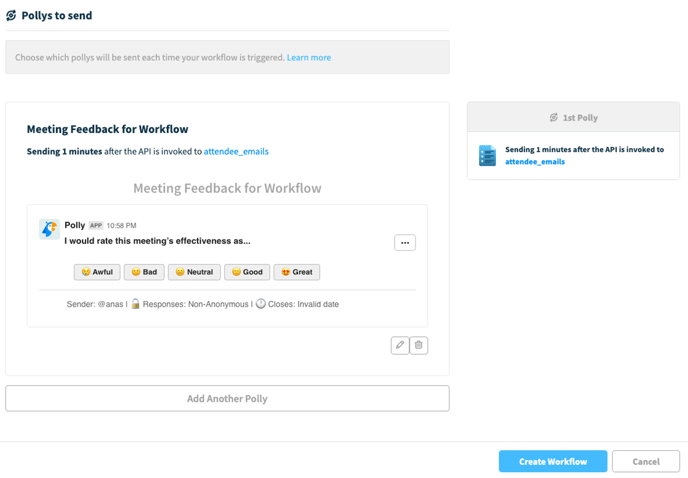The width and height of the screenshot is (688, 478).
Task: Click the poll question about meeting's effectiveness
Action: (158, 241)
